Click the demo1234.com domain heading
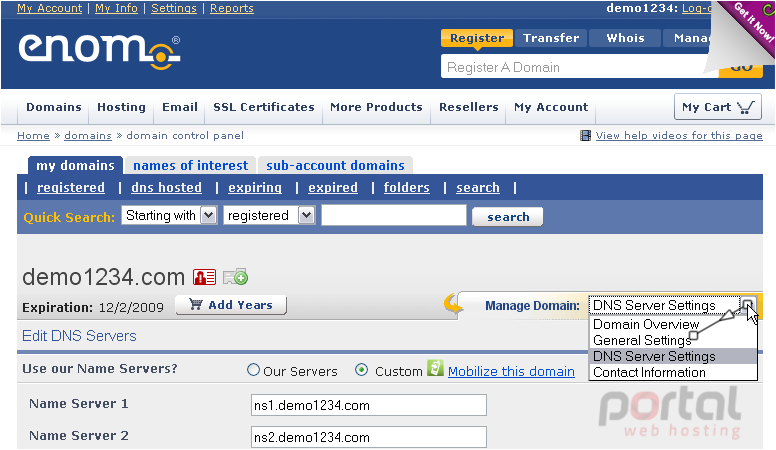This screenshot has height=450, width=776. click(103, 277)
